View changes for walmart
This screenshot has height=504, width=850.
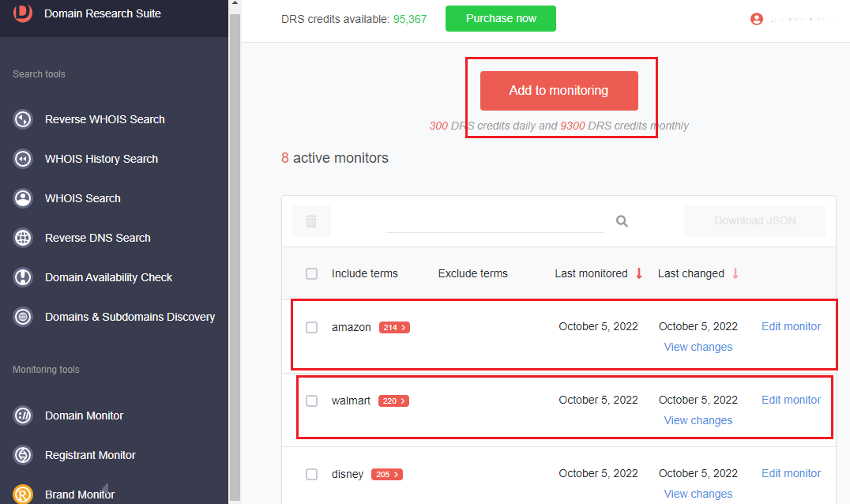(x=698, y=420)
